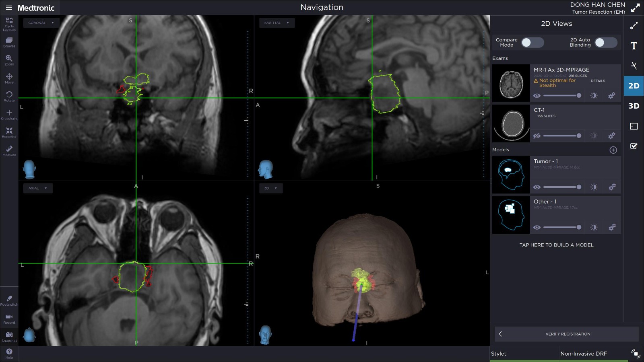Expand the Sagittal view selector
644x362 pixels.
(277, 23)
